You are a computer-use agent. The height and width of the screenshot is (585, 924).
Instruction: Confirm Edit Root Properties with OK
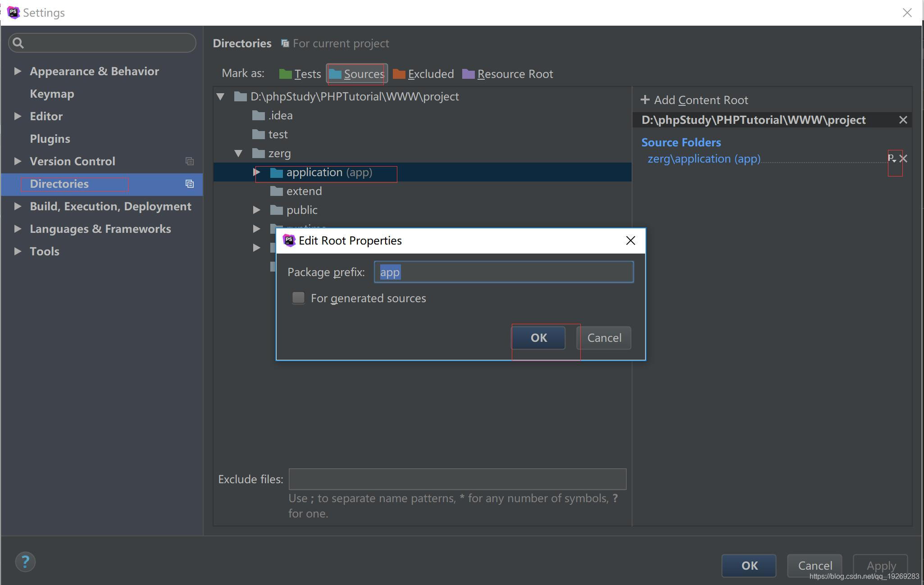click(538, 338)
